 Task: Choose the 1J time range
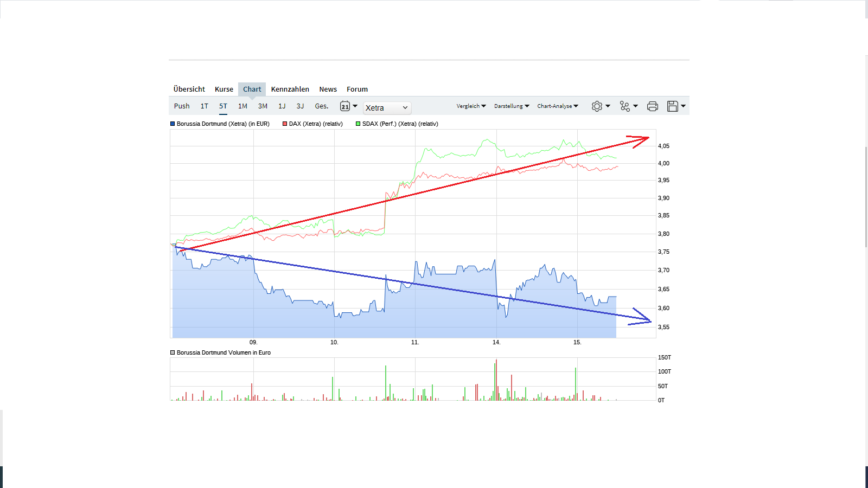tap(282, 106)
